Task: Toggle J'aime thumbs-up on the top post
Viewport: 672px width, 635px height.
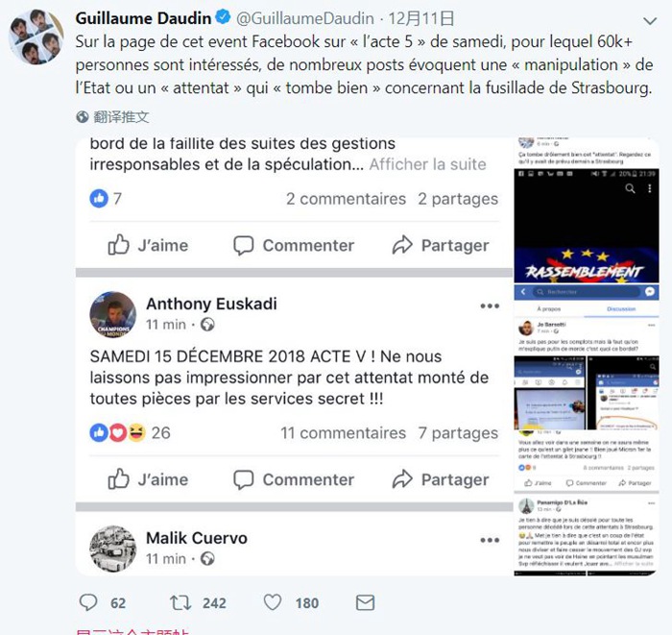Action: 148,245
